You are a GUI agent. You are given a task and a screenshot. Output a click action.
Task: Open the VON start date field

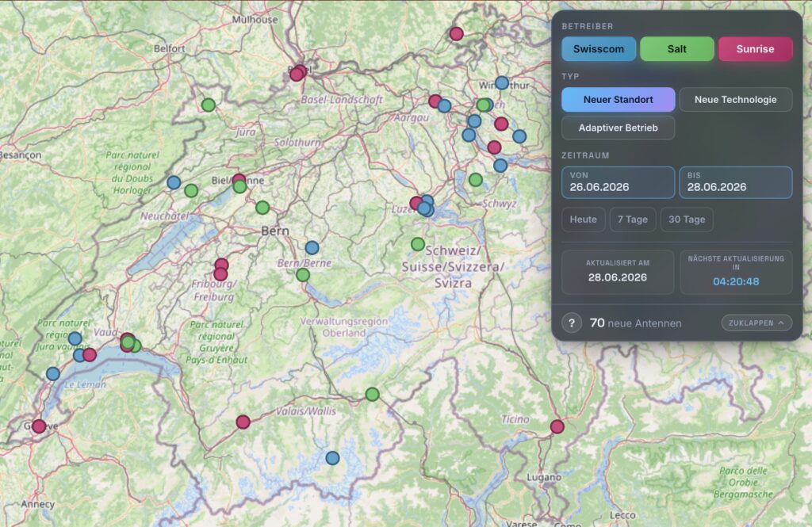[618, 182]
